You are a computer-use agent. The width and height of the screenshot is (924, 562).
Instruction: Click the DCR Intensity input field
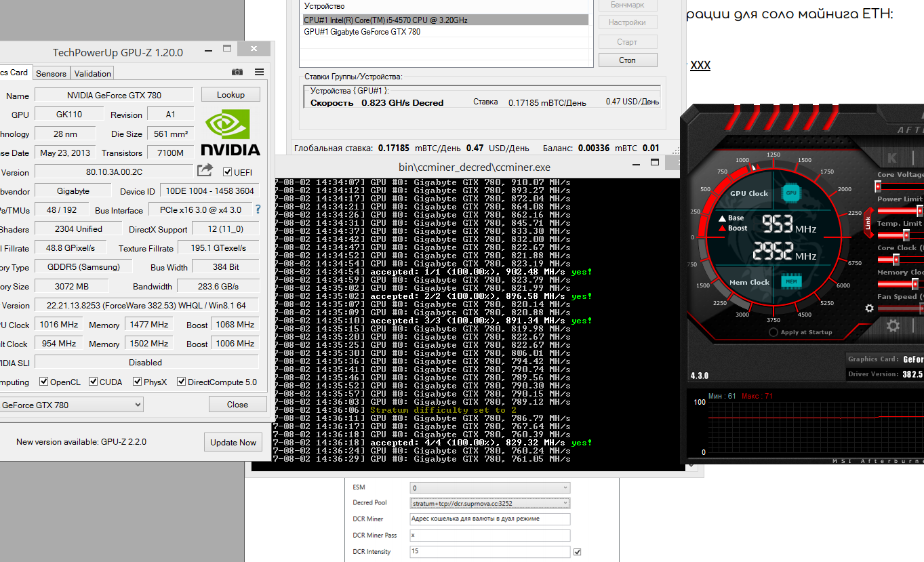490,552
